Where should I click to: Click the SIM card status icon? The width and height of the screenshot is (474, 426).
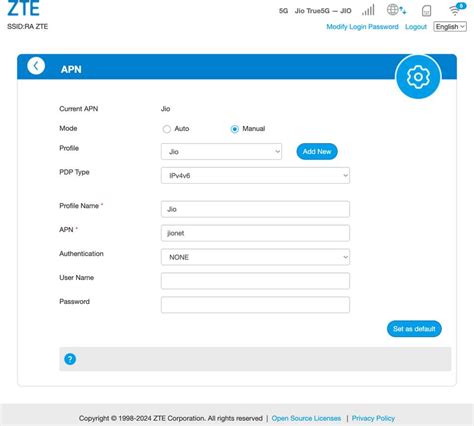pos(426,11)
